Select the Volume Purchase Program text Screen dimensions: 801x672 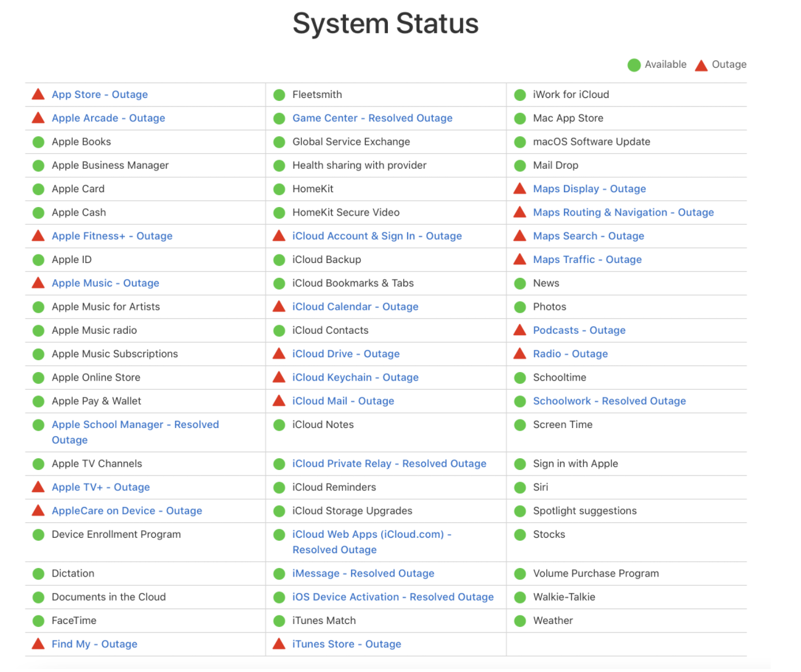tap(596, 573)
